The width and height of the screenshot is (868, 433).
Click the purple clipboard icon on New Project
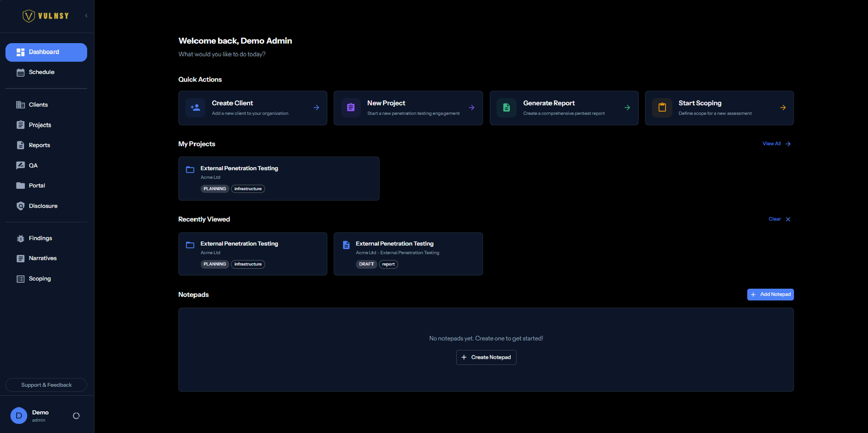click(x=351, y=108)
